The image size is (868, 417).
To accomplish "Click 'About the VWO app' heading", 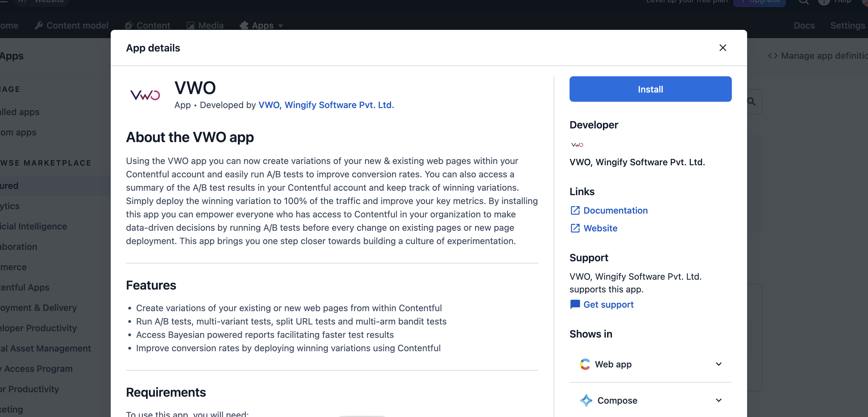I will [190, 137].
